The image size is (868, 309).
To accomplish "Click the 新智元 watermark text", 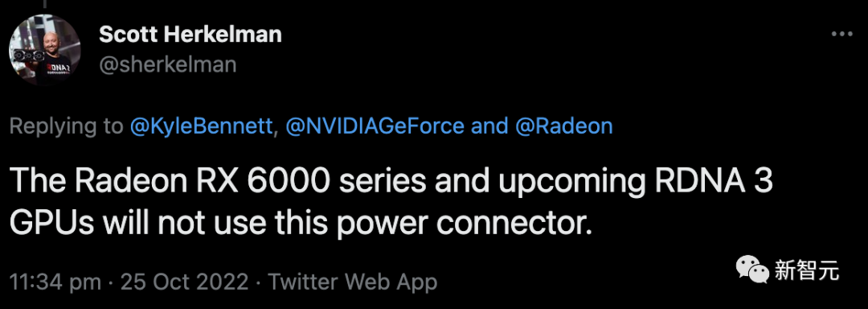I will pyautogui.click(x=807, y=271).
